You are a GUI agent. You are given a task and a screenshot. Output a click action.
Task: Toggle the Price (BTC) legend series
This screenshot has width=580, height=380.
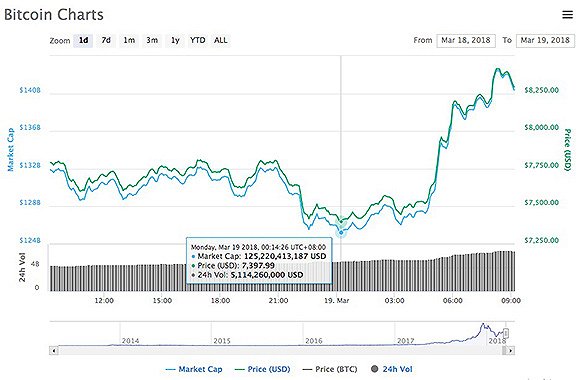[330, 369]
